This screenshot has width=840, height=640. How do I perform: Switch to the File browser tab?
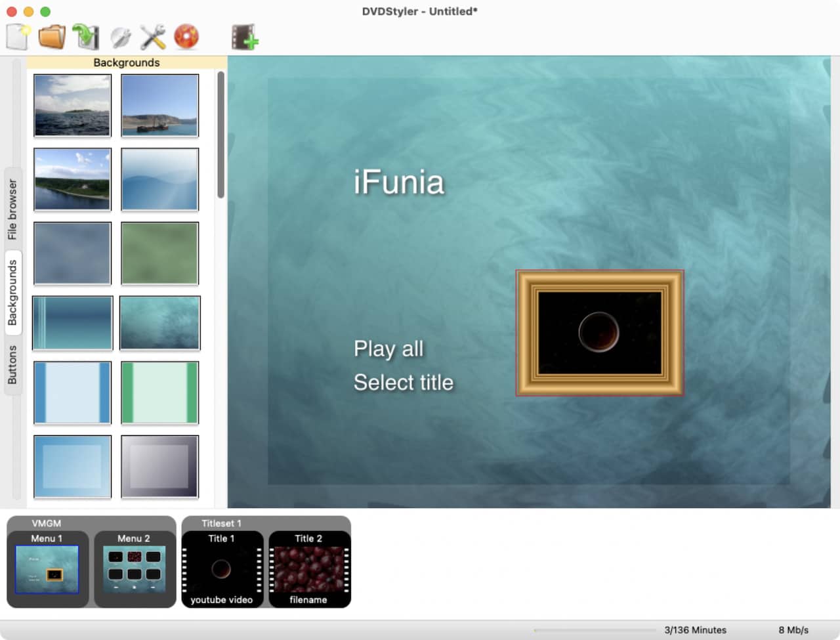pos(12,209)
